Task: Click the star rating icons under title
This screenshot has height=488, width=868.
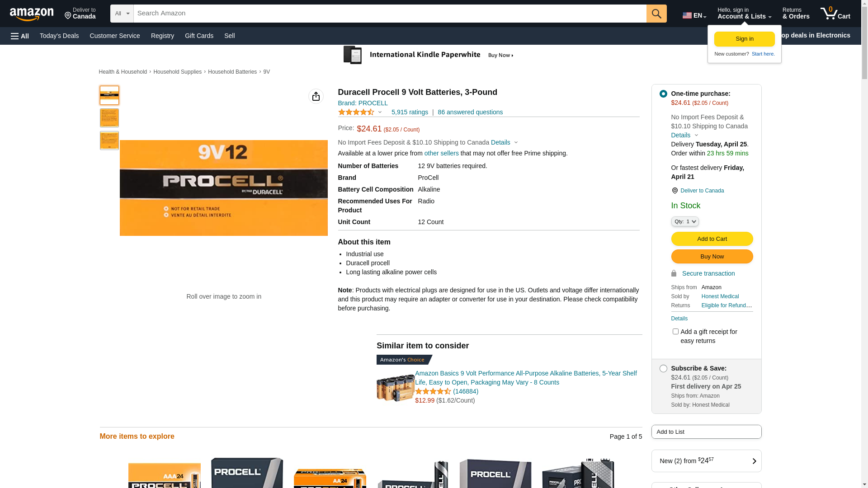Action: (356, 112)
